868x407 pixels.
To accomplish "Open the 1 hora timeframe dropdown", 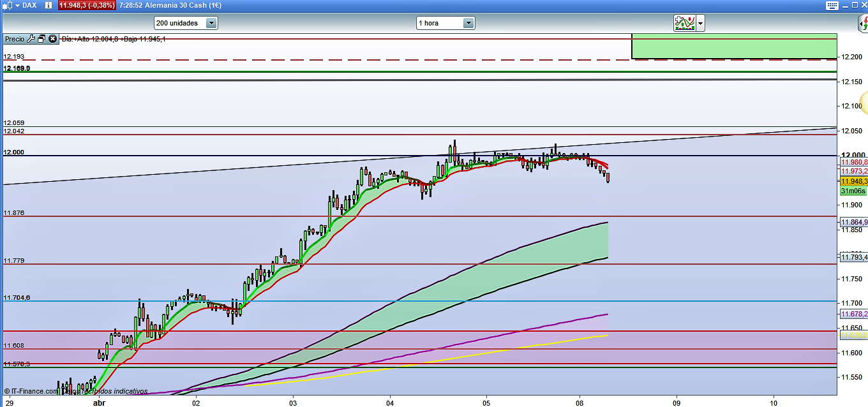I will [x=468, y=23].
